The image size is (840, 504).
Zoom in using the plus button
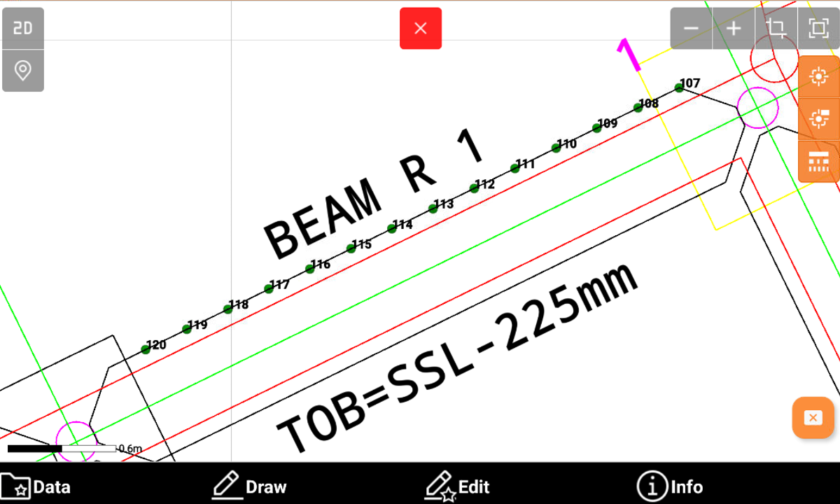click(x=734, y=29)
